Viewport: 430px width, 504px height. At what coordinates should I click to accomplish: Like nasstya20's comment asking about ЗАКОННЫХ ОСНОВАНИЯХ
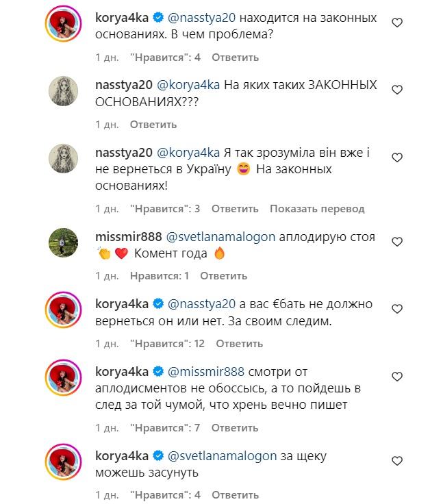(x=397, y=90)
